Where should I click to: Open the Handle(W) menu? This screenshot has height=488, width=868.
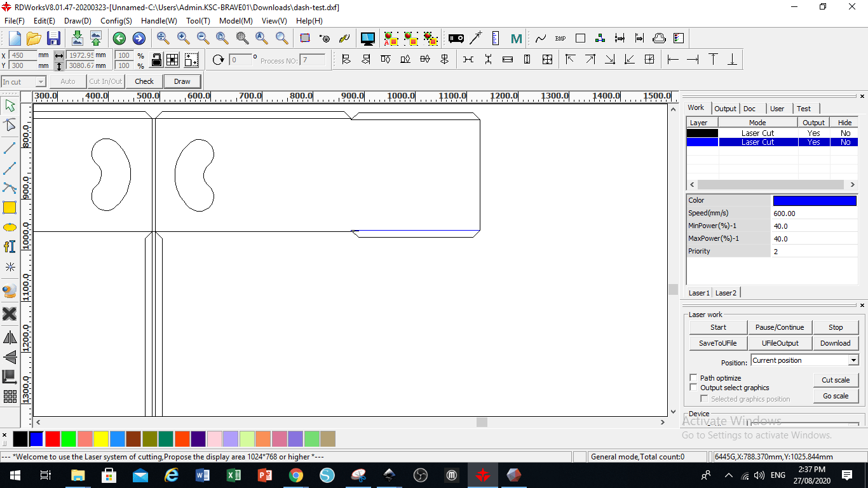pos(159,21)
